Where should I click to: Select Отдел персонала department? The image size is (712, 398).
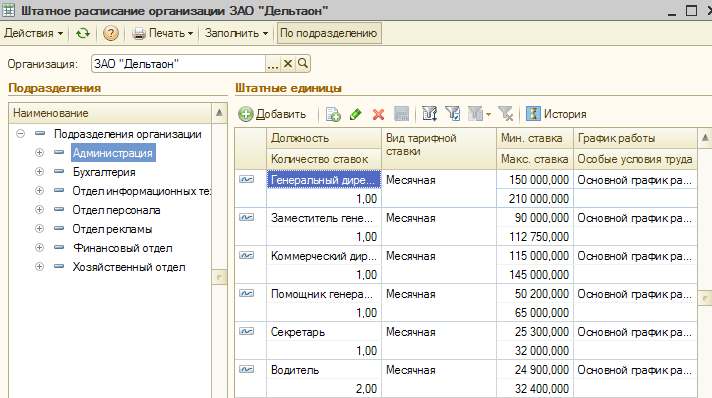pos(116,210)
